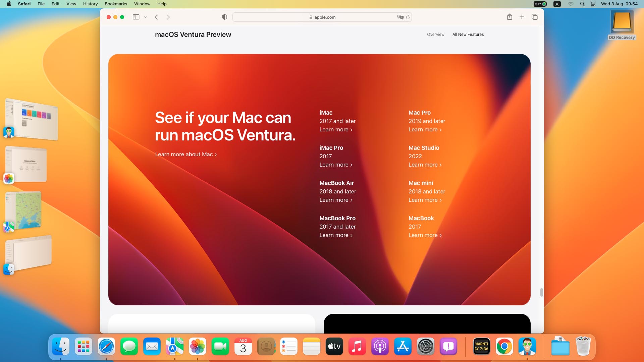Open Contacts from the Dock

266,346
